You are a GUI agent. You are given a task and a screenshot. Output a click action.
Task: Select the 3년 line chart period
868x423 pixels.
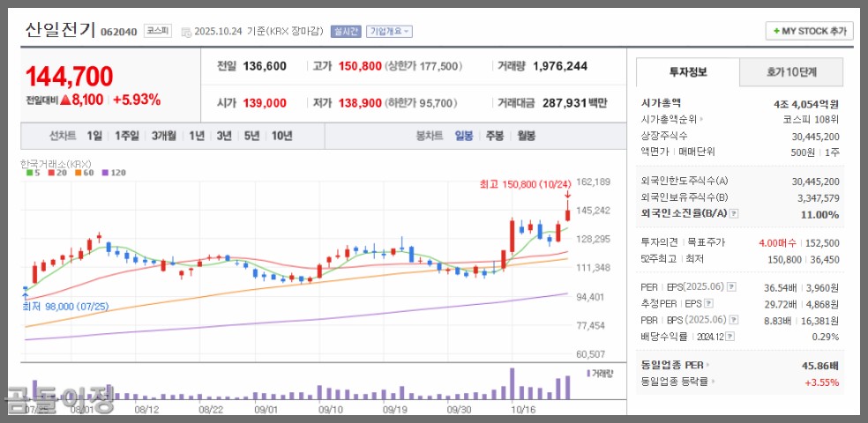point(224,136)
